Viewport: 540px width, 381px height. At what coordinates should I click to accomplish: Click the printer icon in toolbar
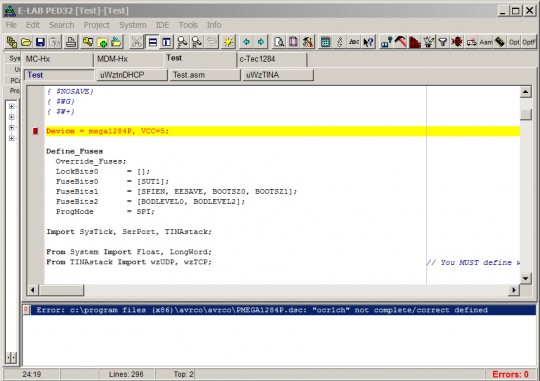[71, 42]
